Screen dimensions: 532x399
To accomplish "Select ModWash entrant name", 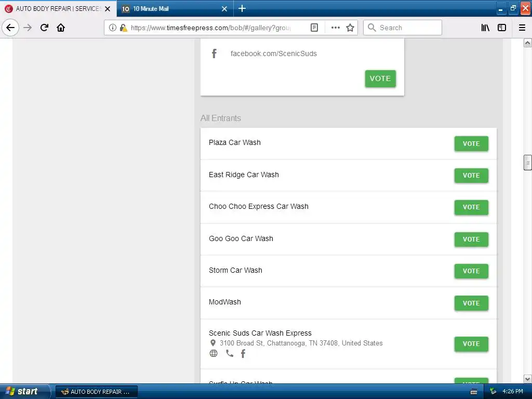I will tap(224, 302).
